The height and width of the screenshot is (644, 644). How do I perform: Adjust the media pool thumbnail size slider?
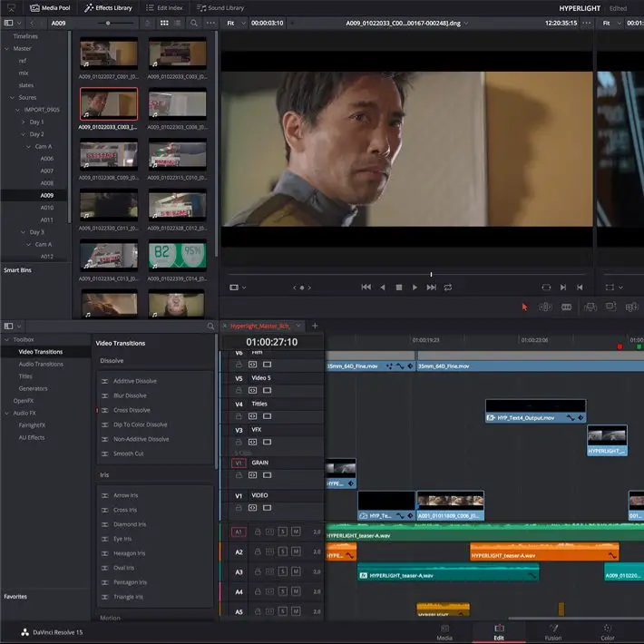(x=108, y=23)
